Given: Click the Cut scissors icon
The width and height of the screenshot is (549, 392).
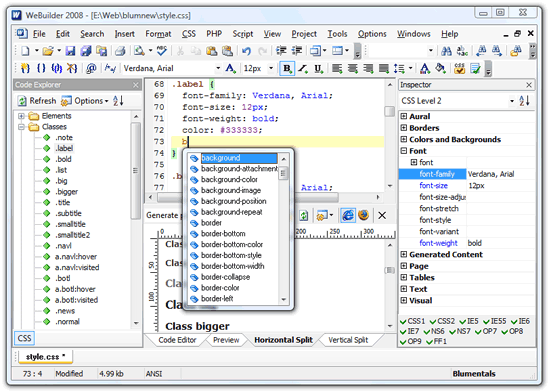Looking at the screenshot, I should [180, 51].
